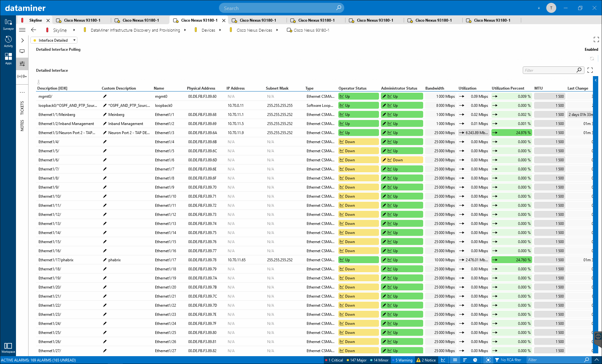
Task: Sort by Bandwidth column header
Action: pyautogui.click(x=434, y=88)
